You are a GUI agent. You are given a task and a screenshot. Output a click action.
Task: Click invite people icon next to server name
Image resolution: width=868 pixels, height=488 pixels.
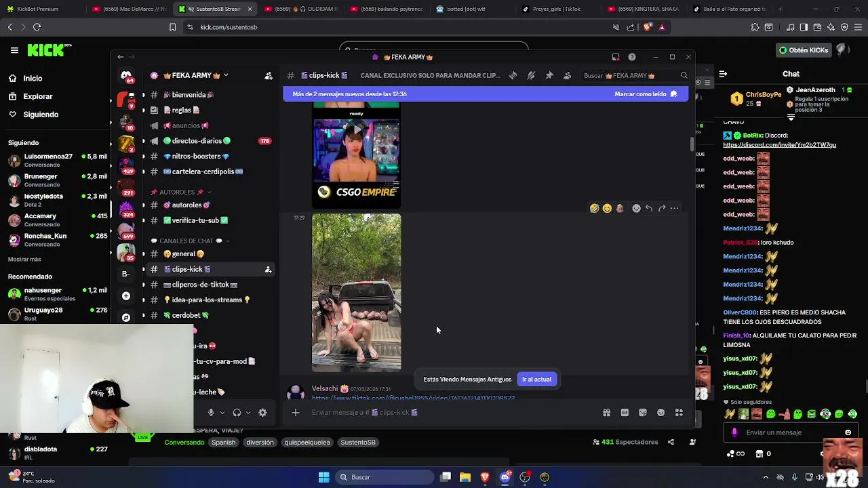tap(269, 75)
